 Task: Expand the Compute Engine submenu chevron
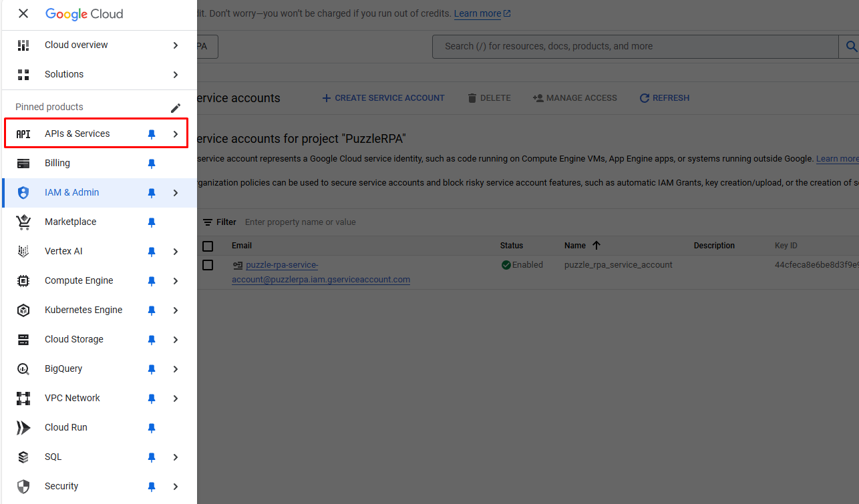176,281
